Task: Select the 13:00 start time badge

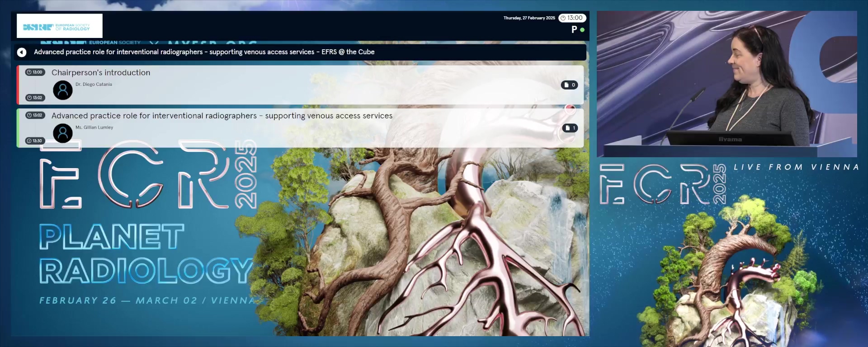Action: click(x=35, y=72)
